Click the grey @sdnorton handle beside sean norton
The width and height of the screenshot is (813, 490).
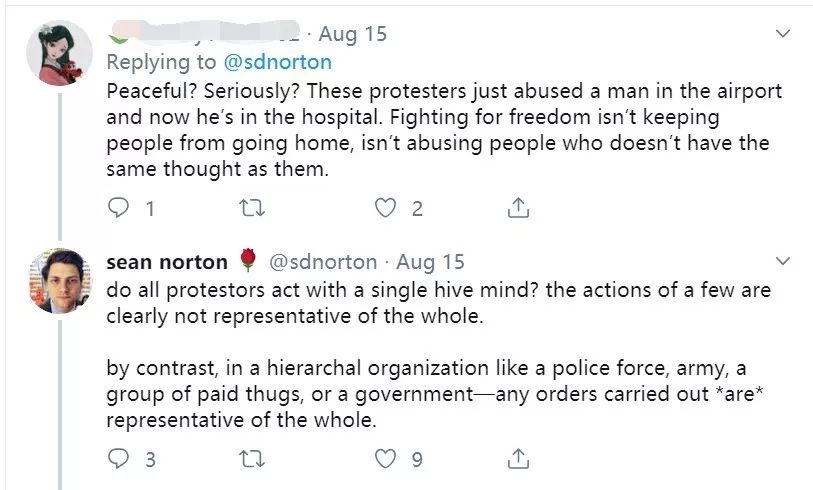(x=320, y=262)
